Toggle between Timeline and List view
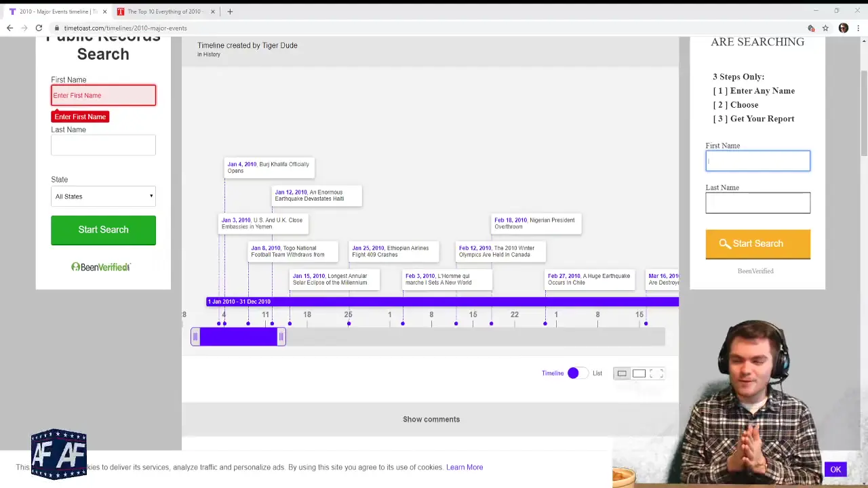This screenshot has height=488, width=868. (574, 373)
